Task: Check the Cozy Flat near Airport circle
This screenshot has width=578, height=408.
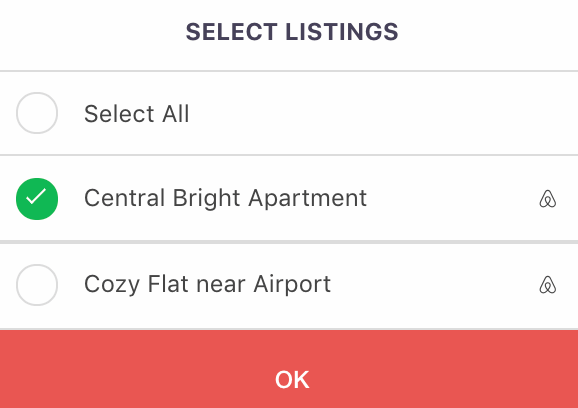Action: [x=37, y=285]
